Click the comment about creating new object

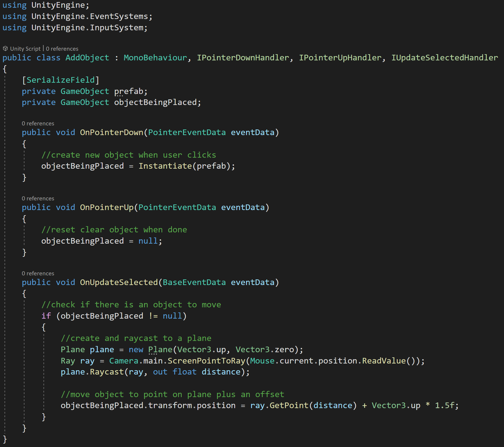point(128,155)
